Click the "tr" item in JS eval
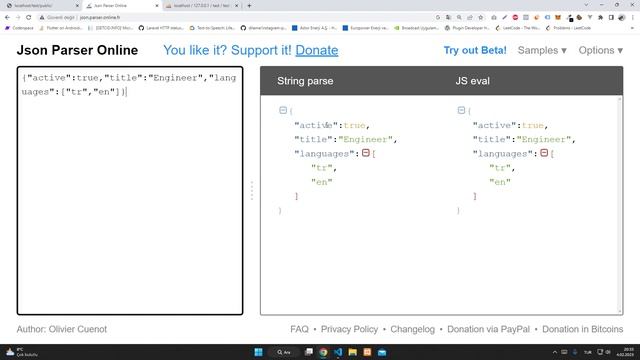Viewport: 640px width, 360px height. (500, 168)
